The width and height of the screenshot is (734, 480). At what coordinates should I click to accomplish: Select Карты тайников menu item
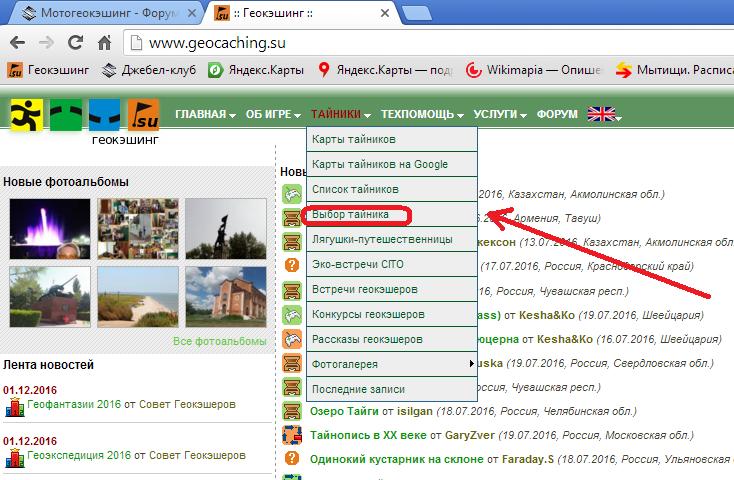click(392, 139)
